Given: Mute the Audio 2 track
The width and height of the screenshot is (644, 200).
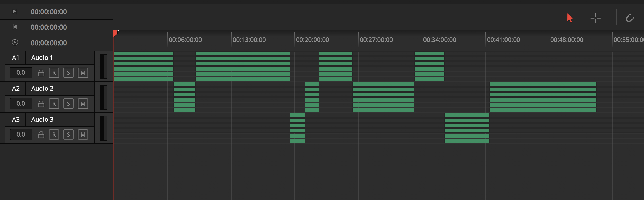Looking at the screenshot, I should [x=83, y=104].
